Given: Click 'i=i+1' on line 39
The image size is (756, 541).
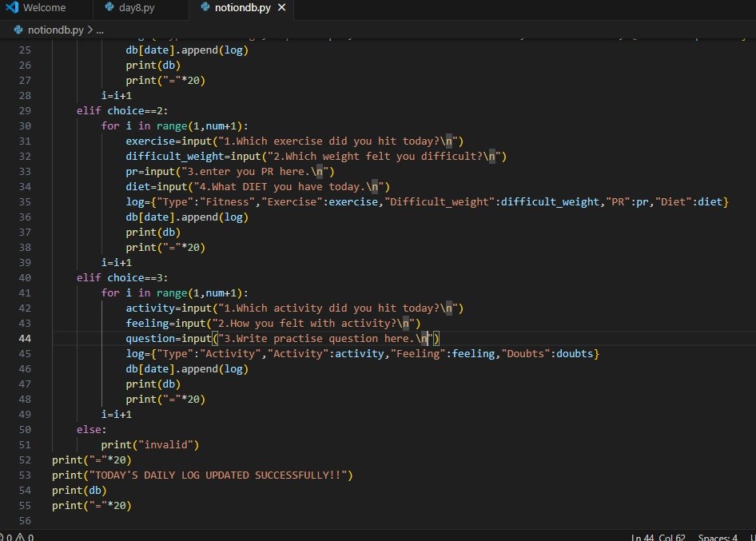Looking at the screenshot, I should coord(116,263).
